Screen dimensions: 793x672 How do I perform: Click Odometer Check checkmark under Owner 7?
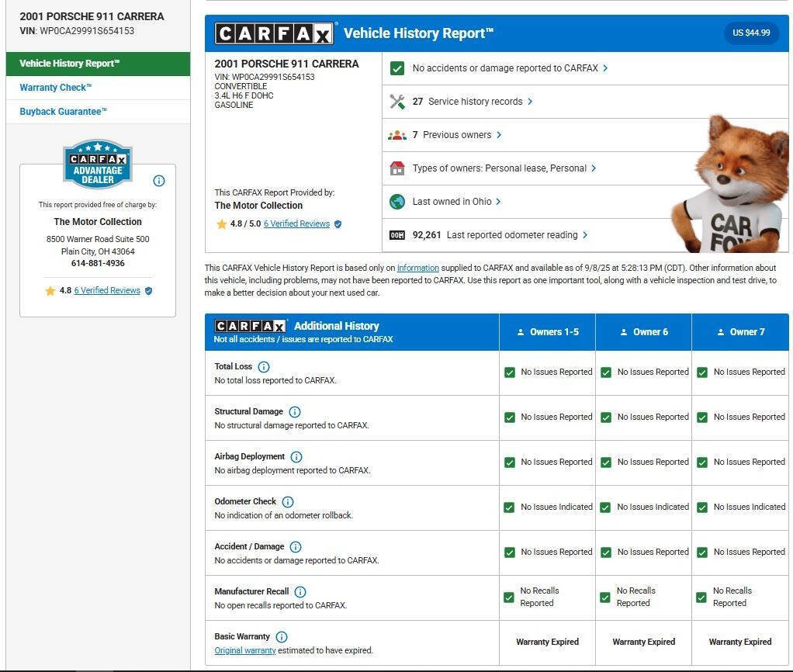tap(702, 507)
